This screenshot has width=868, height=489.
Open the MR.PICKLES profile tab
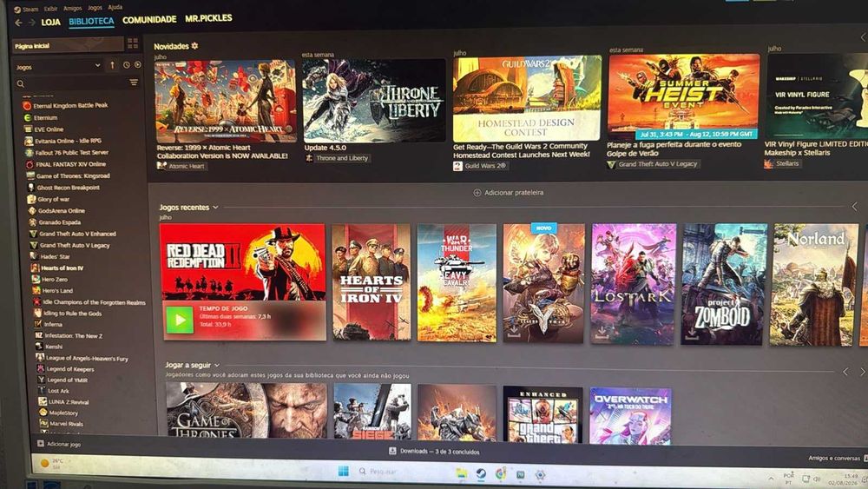[208, 18]
